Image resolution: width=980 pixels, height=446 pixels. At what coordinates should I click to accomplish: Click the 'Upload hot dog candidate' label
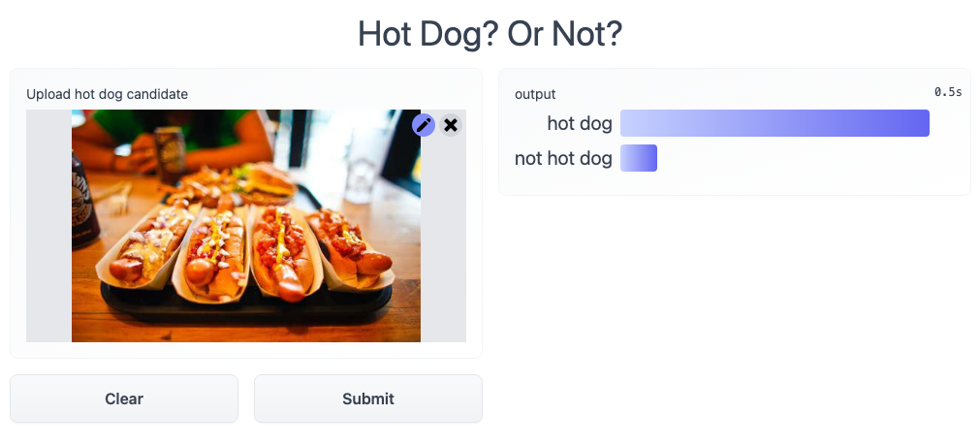(107, 94)
